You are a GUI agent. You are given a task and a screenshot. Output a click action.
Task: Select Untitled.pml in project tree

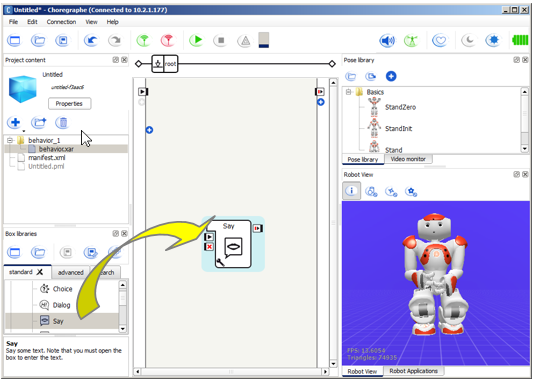(x=46, y=167)
